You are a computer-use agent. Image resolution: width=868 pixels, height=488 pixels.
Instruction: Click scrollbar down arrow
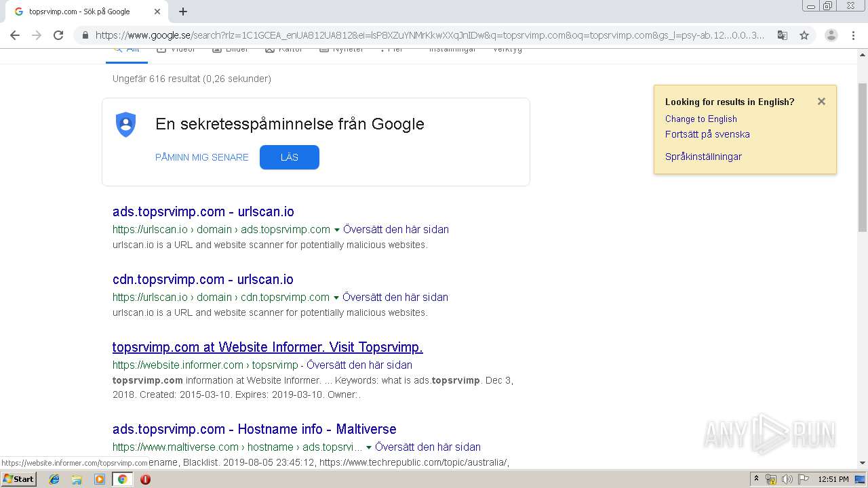[863, 464]
